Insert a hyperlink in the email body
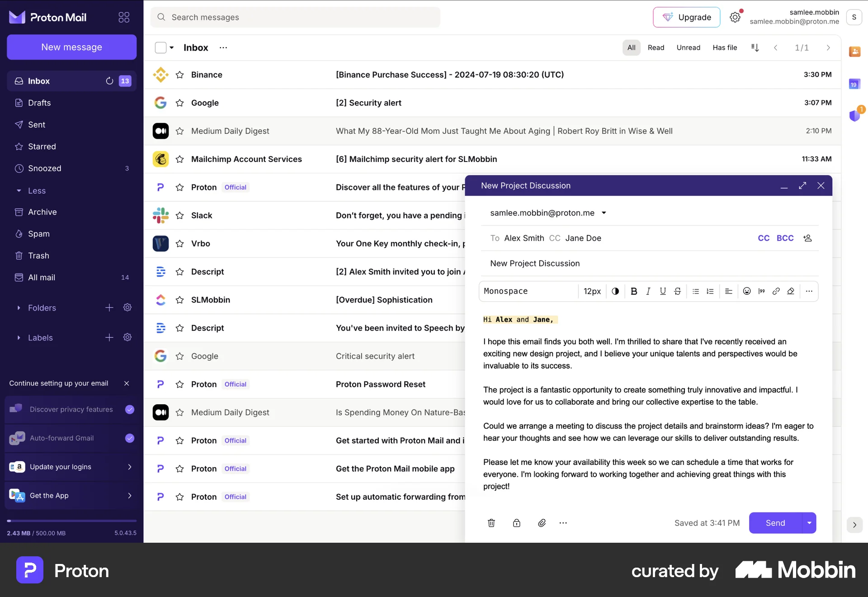This screenshot has height=597, width=868. (776, 291)
